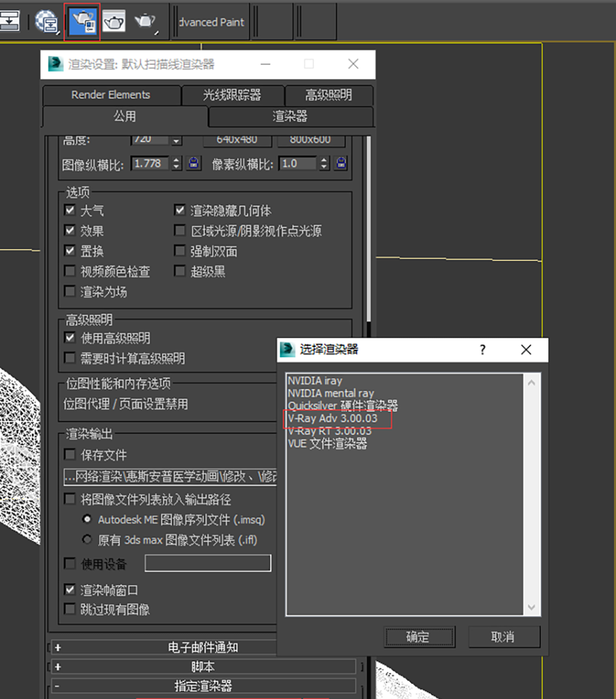Select Quicksilver 硬件渲染器 in the list
The image size is (616, 699).
(343, 406)
